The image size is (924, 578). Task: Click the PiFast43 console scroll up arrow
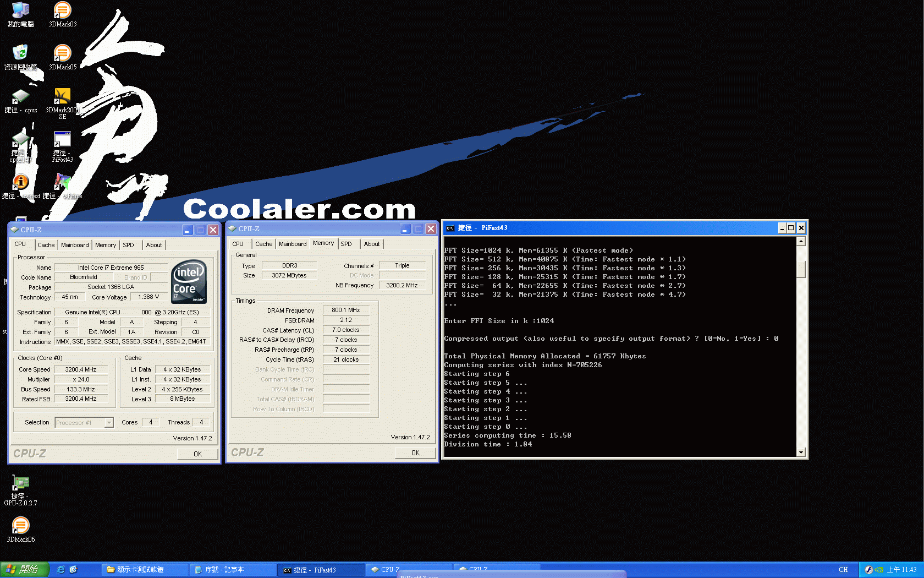[x=801, y=241]
